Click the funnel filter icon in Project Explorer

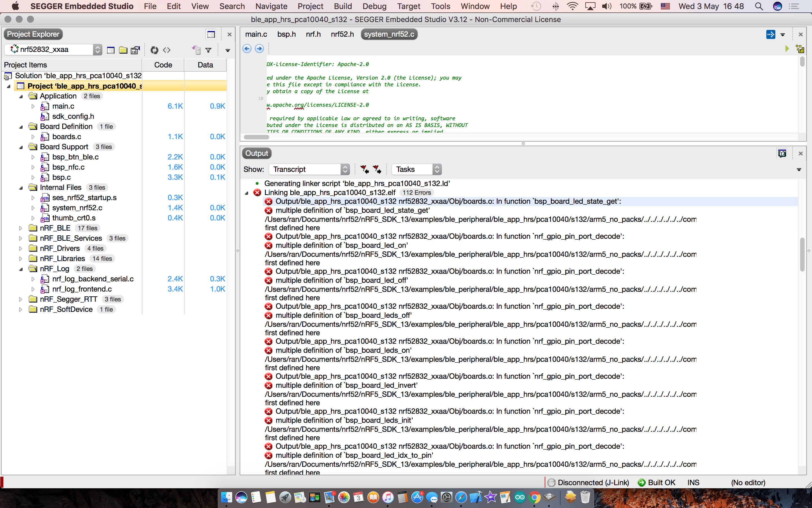(x=208, y=50)
